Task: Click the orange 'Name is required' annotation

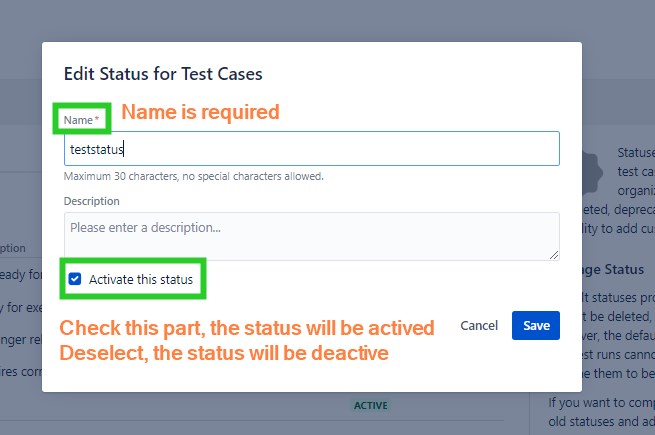Action: (200, 112)
